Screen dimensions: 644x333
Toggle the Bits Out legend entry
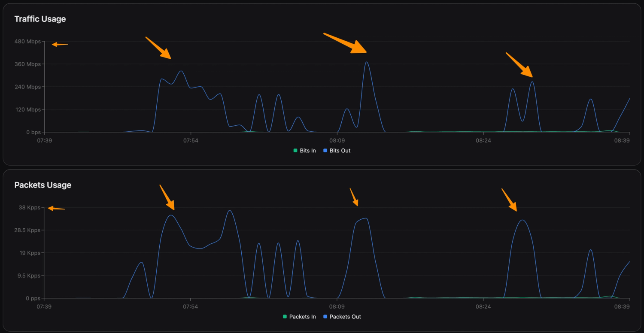[337, 151]
